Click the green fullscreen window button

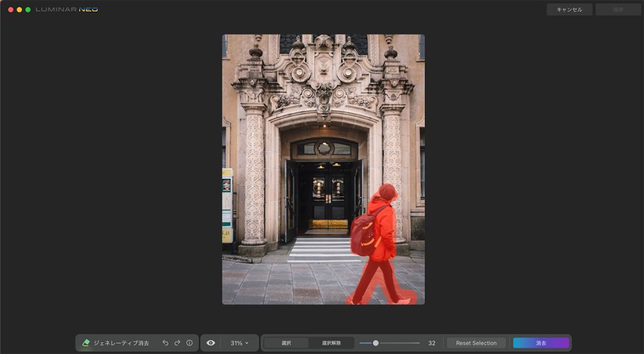point(28,9)
